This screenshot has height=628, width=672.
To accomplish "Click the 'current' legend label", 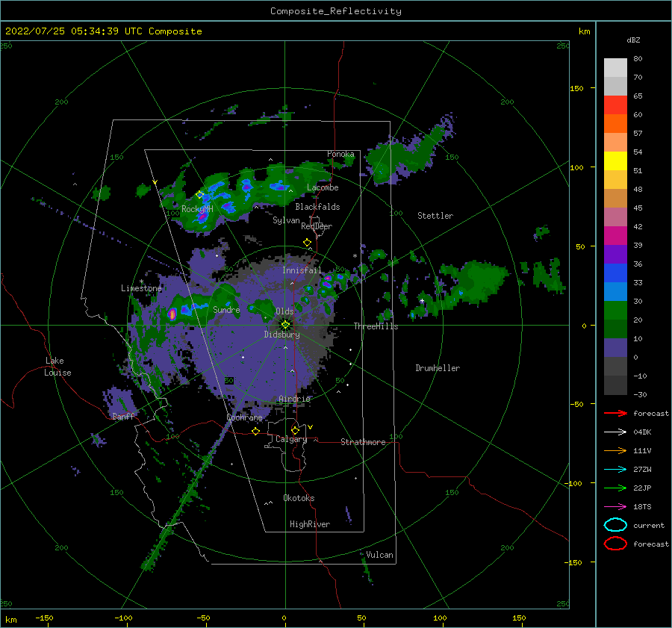I will [649, 525].
